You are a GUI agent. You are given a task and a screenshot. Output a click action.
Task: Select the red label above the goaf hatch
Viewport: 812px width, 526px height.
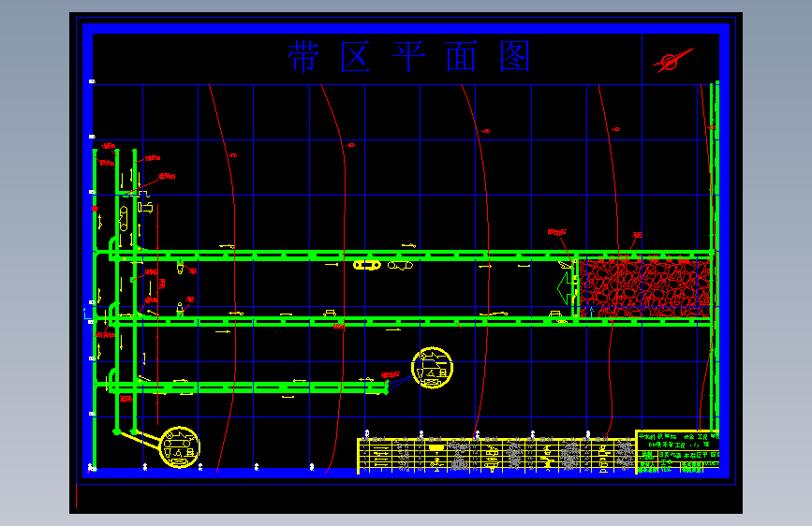tap(637, 235)
